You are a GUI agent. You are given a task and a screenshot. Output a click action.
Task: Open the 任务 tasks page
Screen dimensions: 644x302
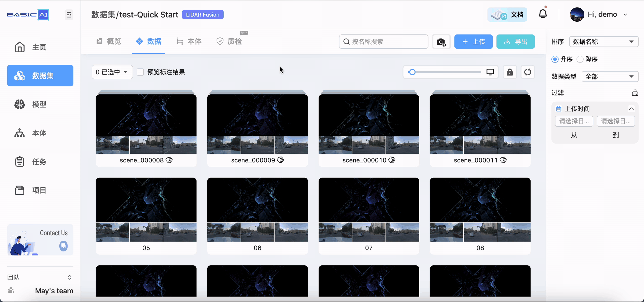coord(40,162)
